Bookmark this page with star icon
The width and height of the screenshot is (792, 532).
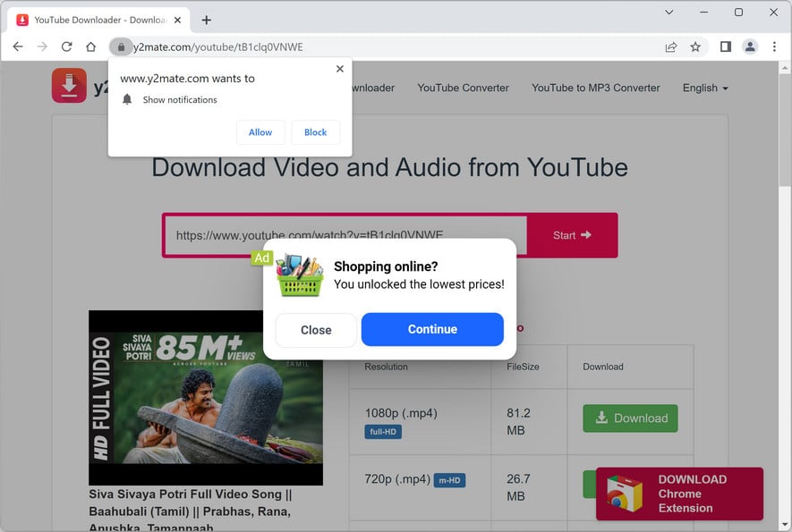695,46
